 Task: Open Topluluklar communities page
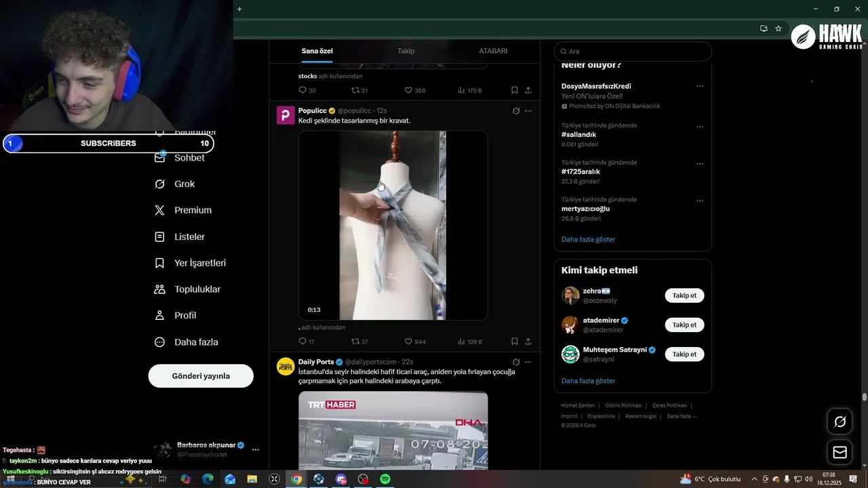point(187,289)
